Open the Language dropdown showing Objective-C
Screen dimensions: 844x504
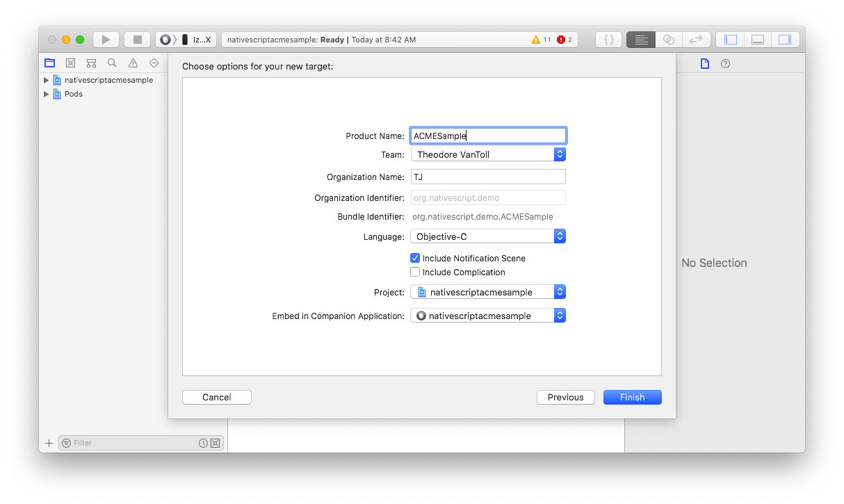[488, 237]
